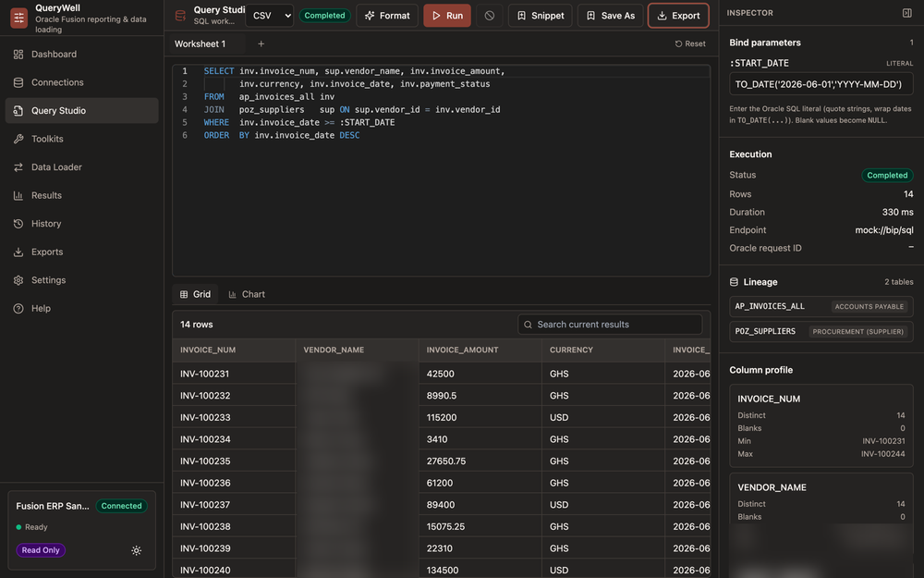This screenshot has width=924, height=578.
Task: Click the POZ_SUPPLIERS lineage table
Action: (x=821, y=331)
